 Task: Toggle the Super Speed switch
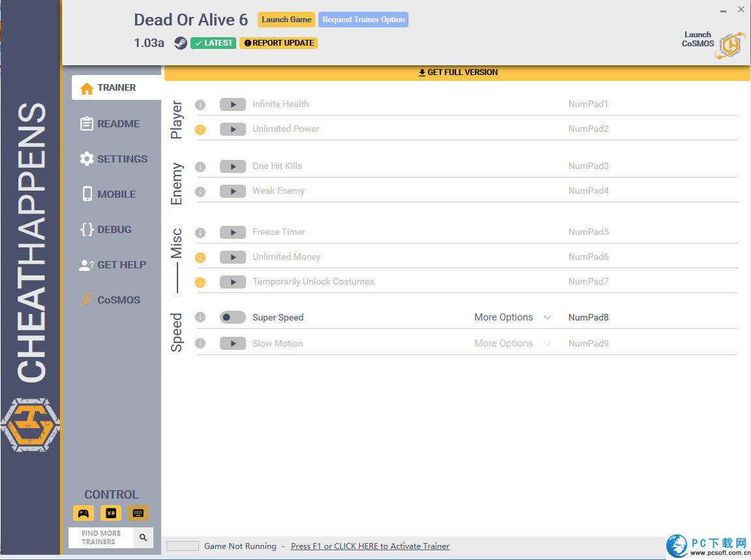pyautogui.click(x=232, y=317)
